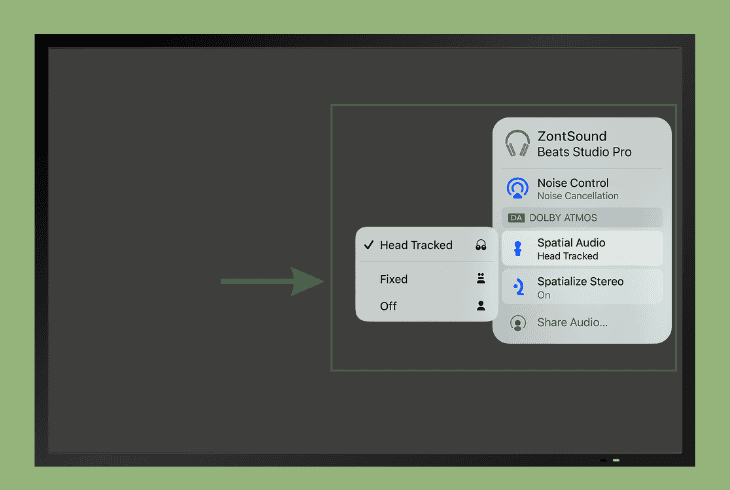Click the headphones icon beside Head Tracked
This screenshot has width=730, height=490.
tap(481, 245)
